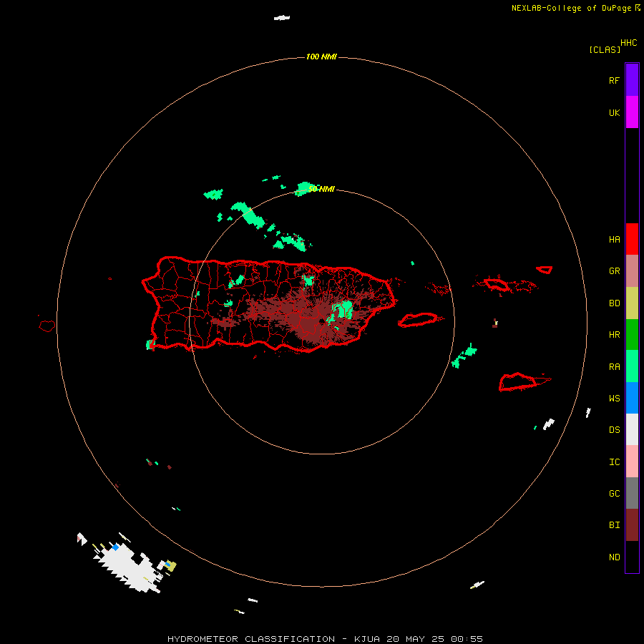Click the '100 NMI' range ring label
This screenshot has width=644, height=644.
321,57
